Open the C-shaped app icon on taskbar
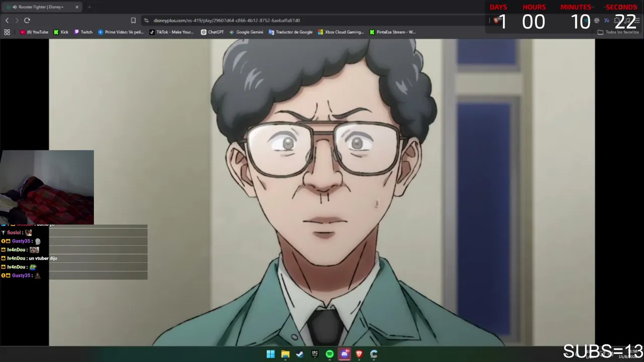Viewport: 644px width, 362px height. (374, 354)
